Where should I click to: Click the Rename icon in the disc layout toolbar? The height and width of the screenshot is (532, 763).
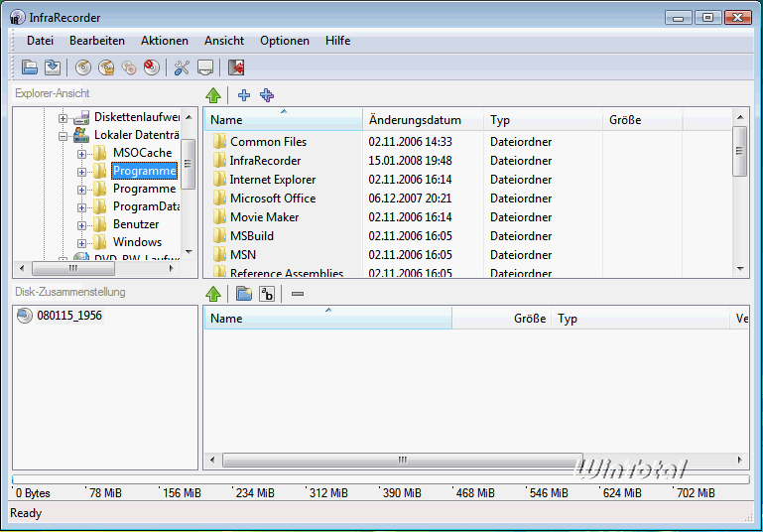267,294
